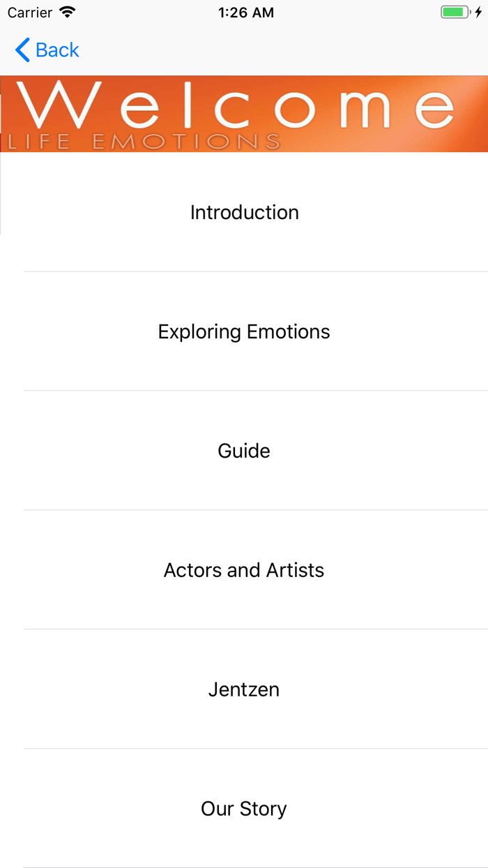The height and width of the screenshot is (868, 488).
Task: Open the Introduction section
Action: tap(244, 212)
